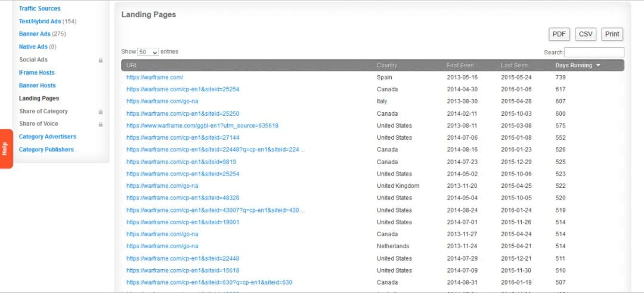Open the siteid=22448?q=cp-en1 link for Canada
The width and height of the screenshot is (644, 293).
[216, 150]
